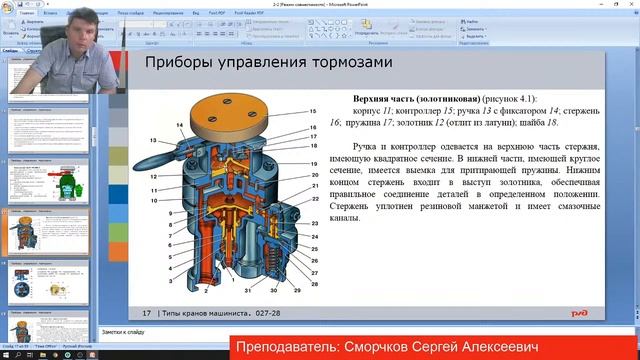Pick the star shape in shapes gallery
The height and width of the screenshot is (360, 640).
click(x=344, y=36)
